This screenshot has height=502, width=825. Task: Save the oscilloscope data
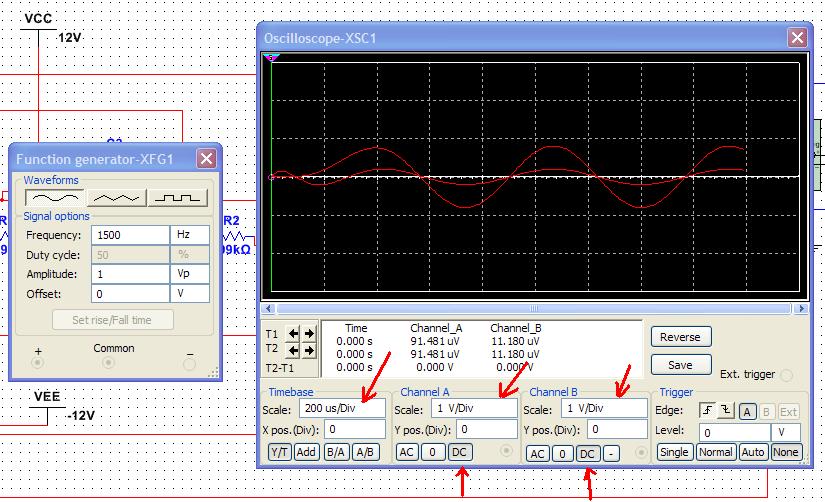[x=681, y=365]
